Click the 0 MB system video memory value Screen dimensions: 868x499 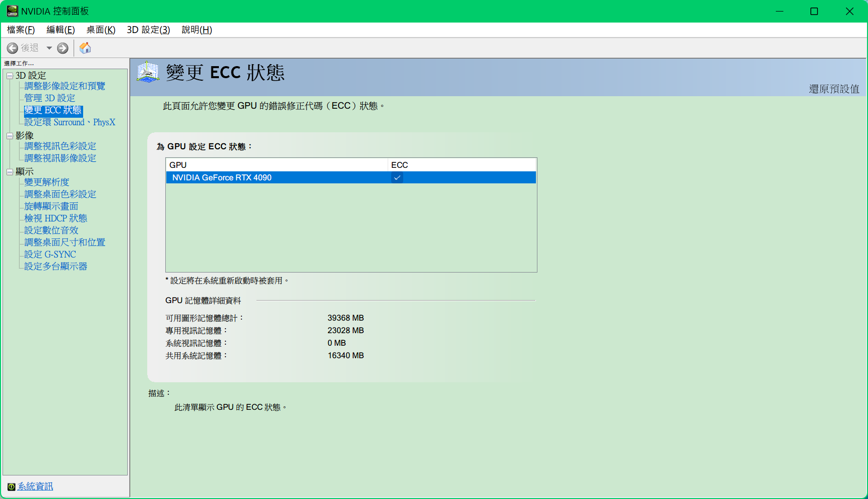(337, 343)
